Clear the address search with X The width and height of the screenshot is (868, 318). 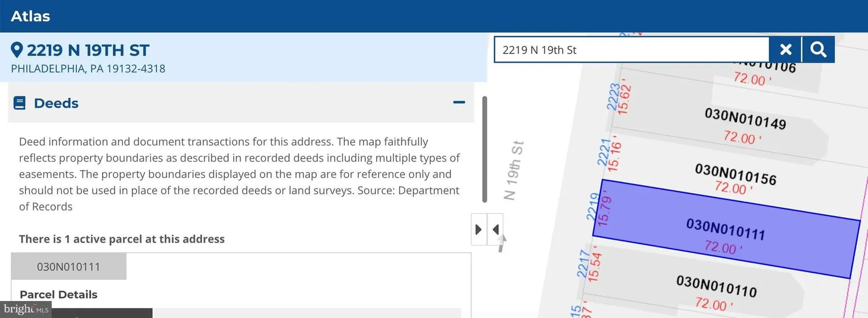(x=785, y=50)
